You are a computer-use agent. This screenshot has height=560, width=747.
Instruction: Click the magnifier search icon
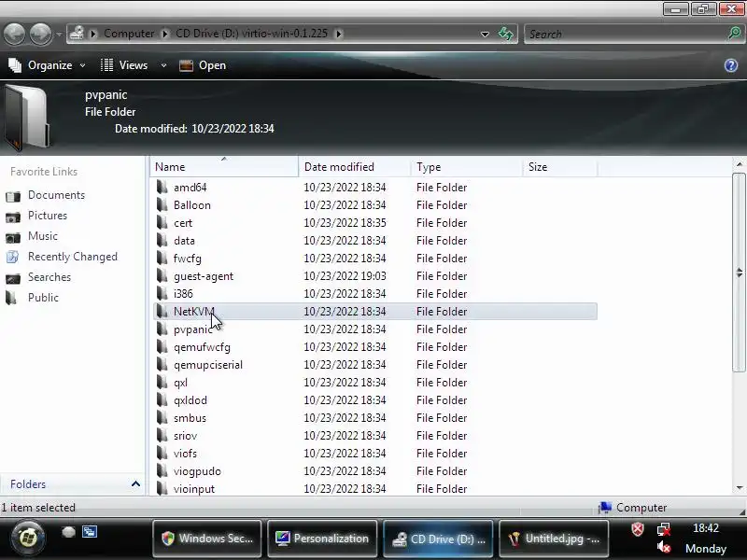tap(735, 34)
